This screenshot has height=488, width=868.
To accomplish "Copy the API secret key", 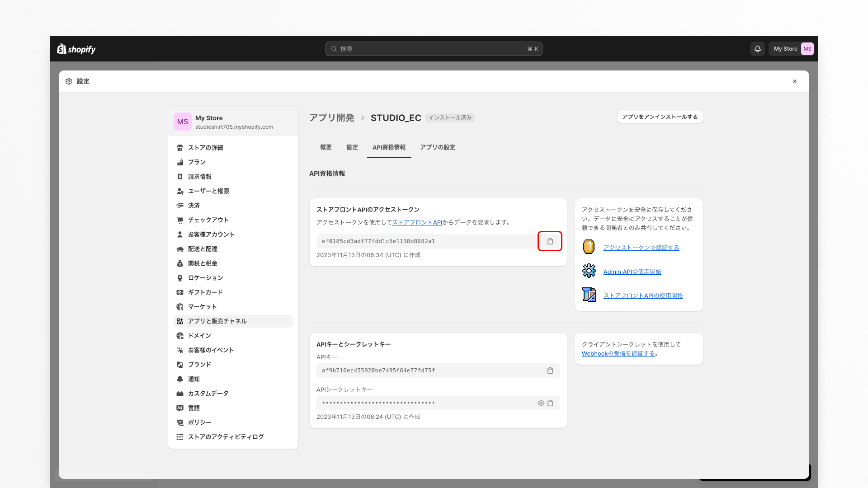I will 550,403.
